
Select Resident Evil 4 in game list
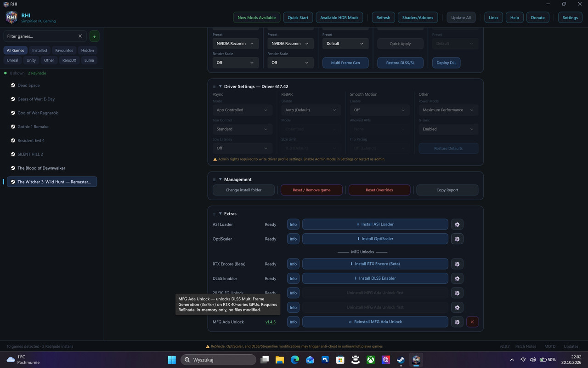[x=52, y=140]
